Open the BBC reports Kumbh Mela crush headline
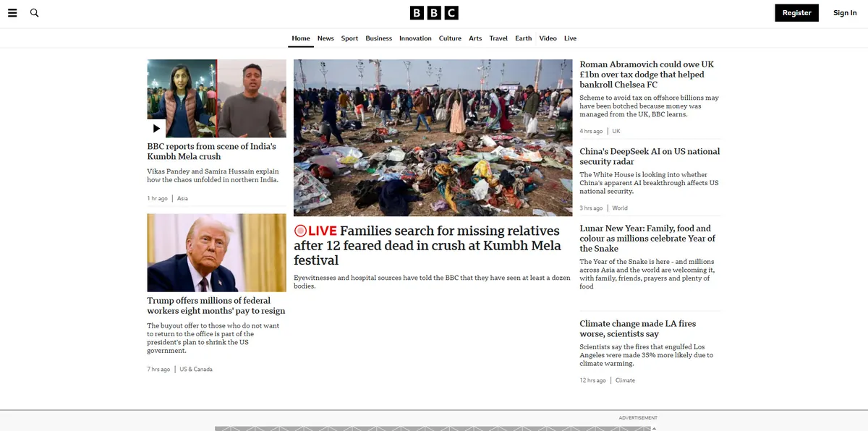Viewport: 868px width, 431px height. tap(211, 151)
